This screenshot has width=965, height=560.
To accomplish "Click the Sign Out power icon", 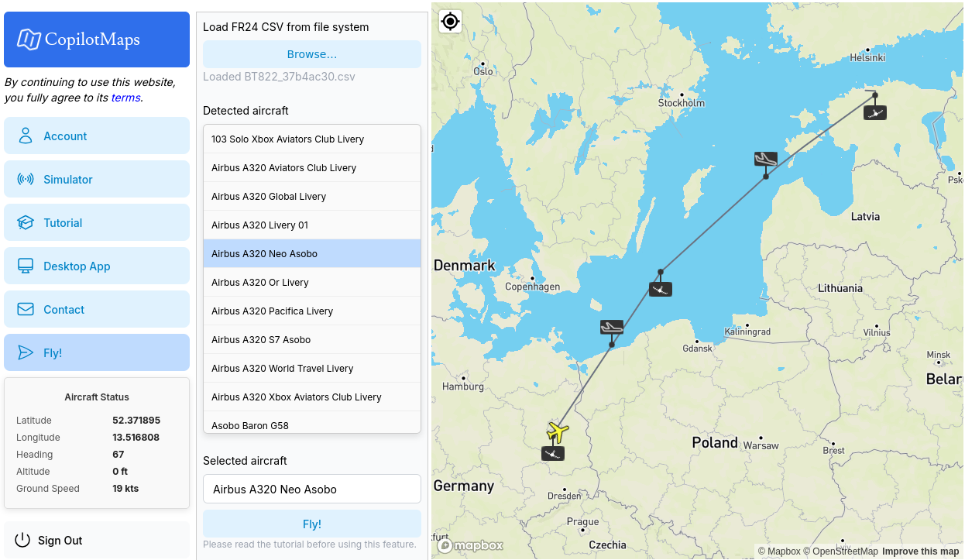I will pos(22,540).
